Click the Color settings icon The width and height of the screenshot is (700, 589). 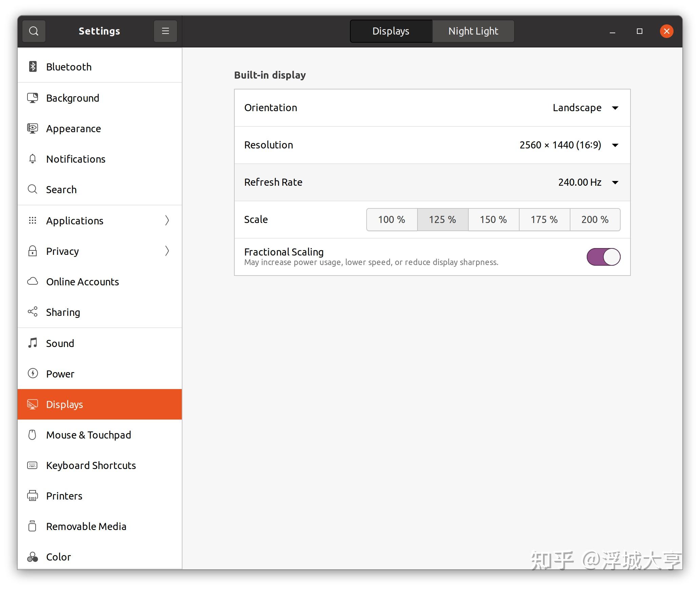33,557
